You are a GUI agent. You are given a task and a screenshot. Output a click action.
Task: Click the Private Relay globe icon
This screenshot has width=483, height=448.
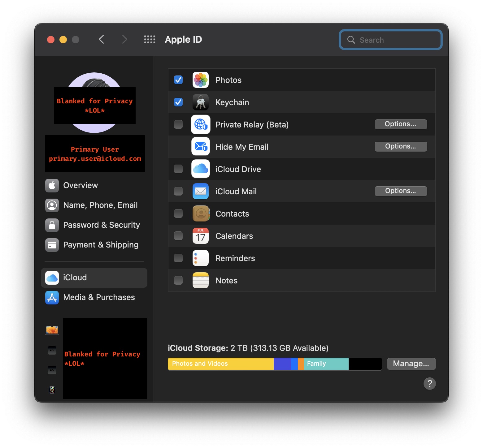pyautogui.click(x=201, y=124)
